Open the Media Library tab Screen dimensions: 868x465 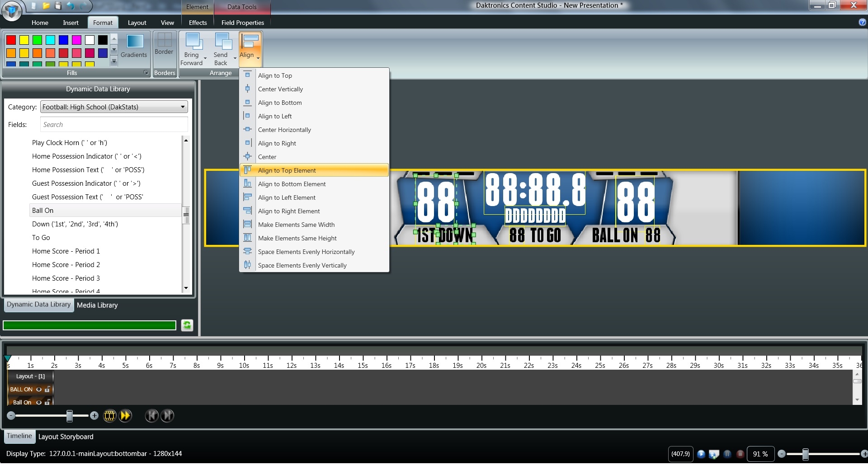coord(97,305)
